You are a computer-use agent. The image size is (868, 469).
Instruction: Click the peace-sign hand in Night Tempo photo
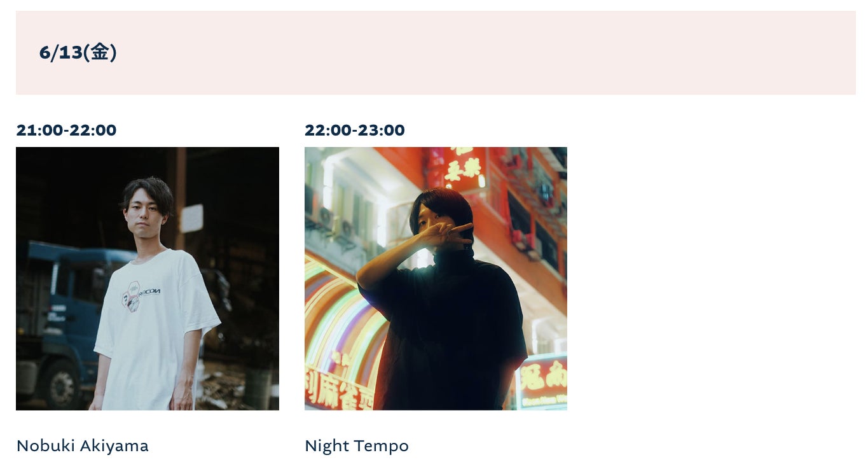(445, 234)
